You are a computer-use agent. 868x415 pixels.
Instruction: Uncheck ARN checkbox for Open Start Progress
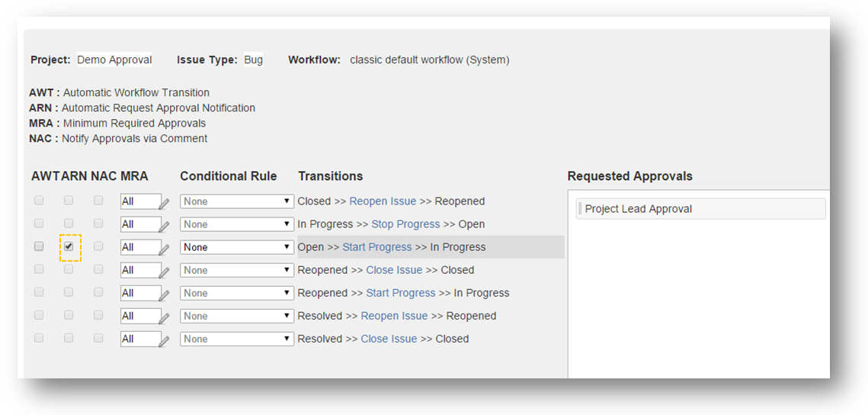click(69, 246)
